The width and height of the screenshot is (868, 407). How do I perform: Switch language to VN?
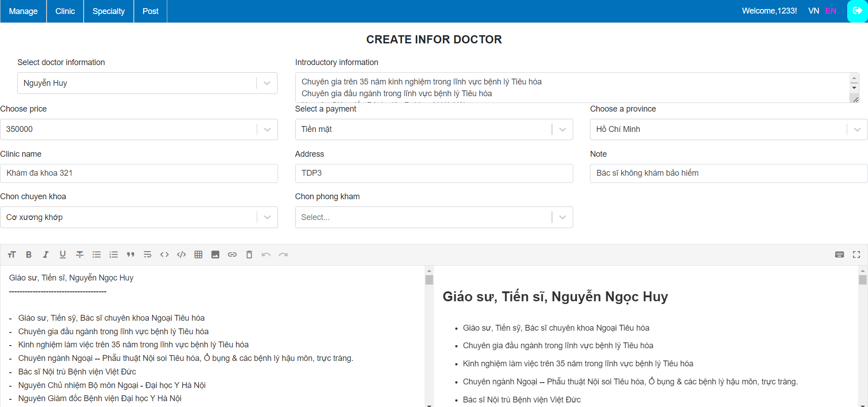(813, 10)
